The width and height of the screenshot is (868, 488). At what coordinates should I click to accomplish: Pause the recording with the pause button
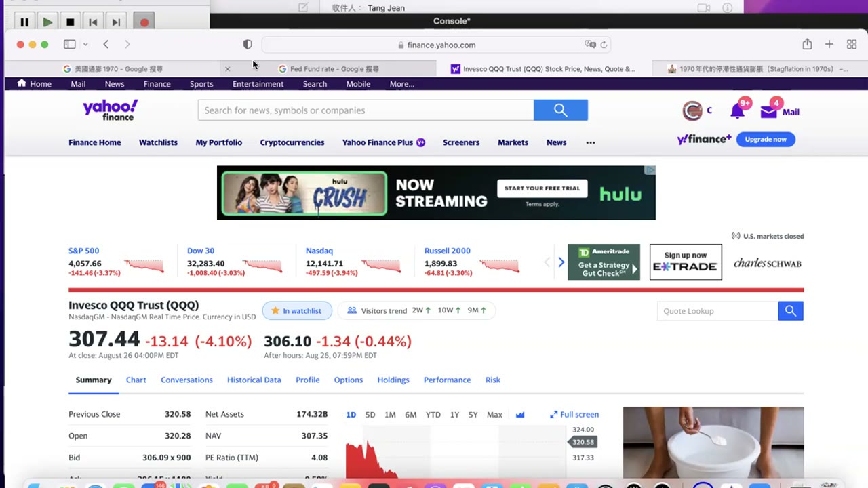pos(24,22)
